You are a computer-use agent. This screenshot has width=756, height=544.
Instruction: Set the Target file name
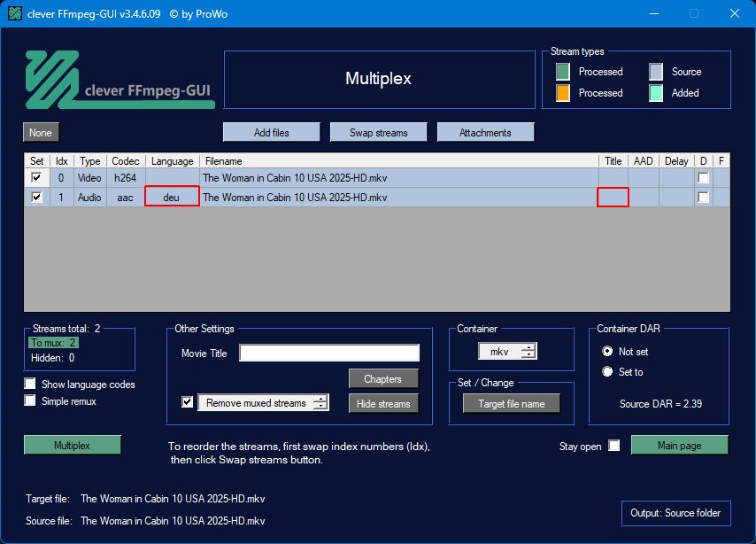point(512,403)
